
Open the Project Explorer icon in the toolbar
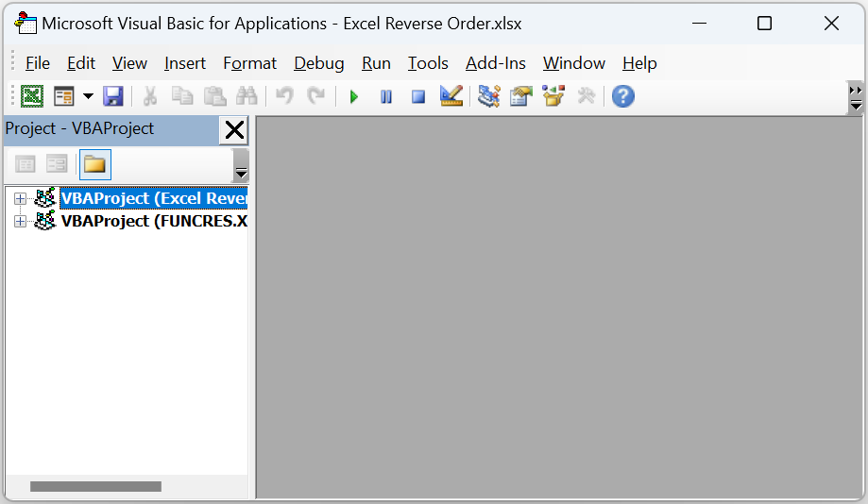click(x=489, y=96)
